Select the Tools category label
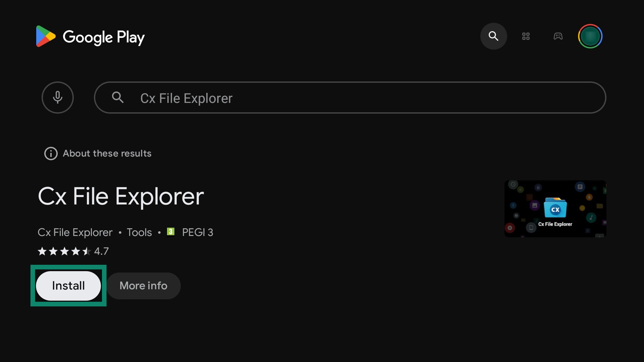Screen dimensions: 644x362 [x=139, y=232]
